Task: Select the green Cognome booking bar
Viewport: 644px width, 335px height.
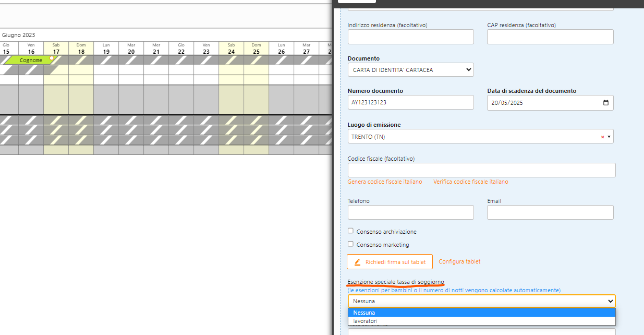Action: pos(30,61)
